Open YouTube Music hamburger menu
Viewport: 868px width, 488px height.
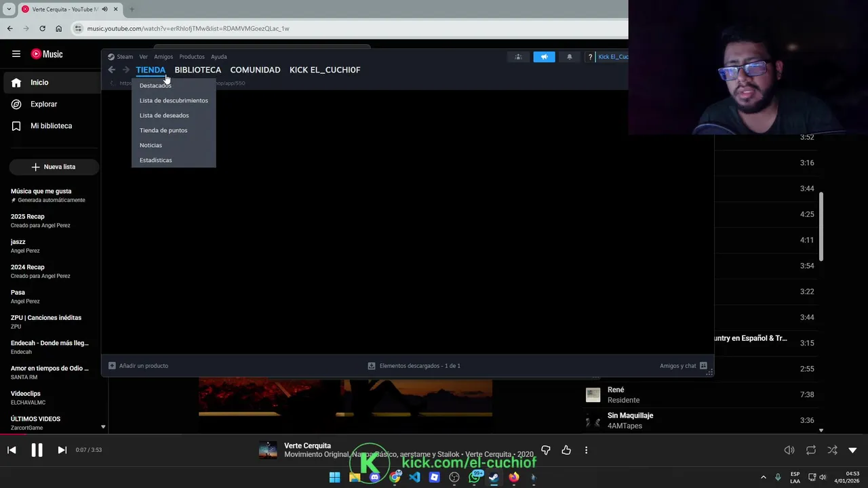[16, 54]
